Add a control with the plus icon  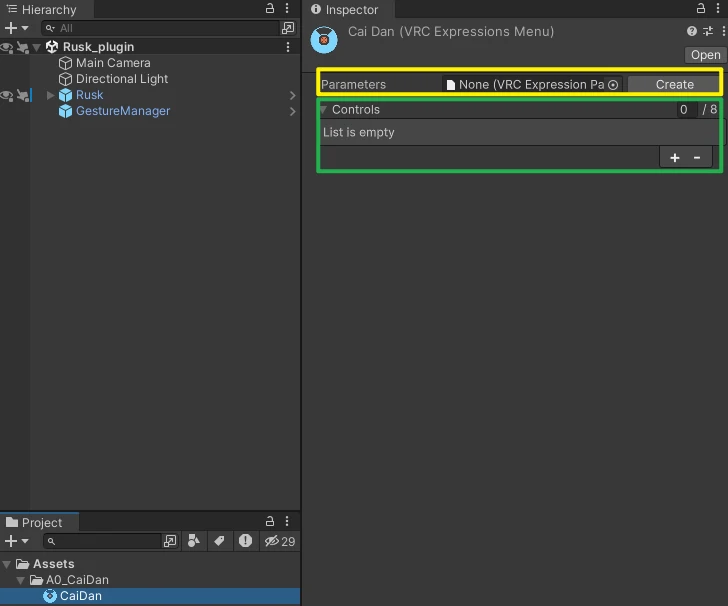pos(675,157)
